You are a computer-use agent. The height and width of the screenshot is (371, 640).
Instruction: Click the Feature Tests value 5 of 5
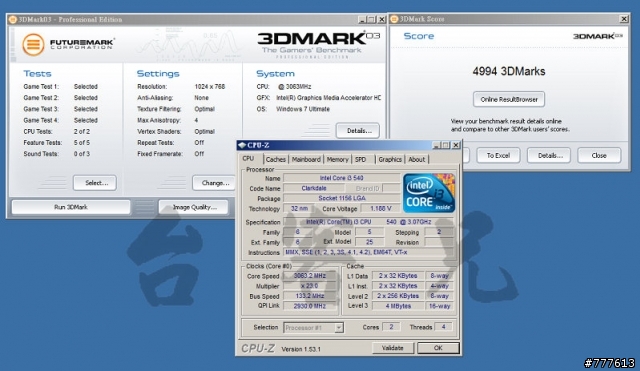(82, 143)
